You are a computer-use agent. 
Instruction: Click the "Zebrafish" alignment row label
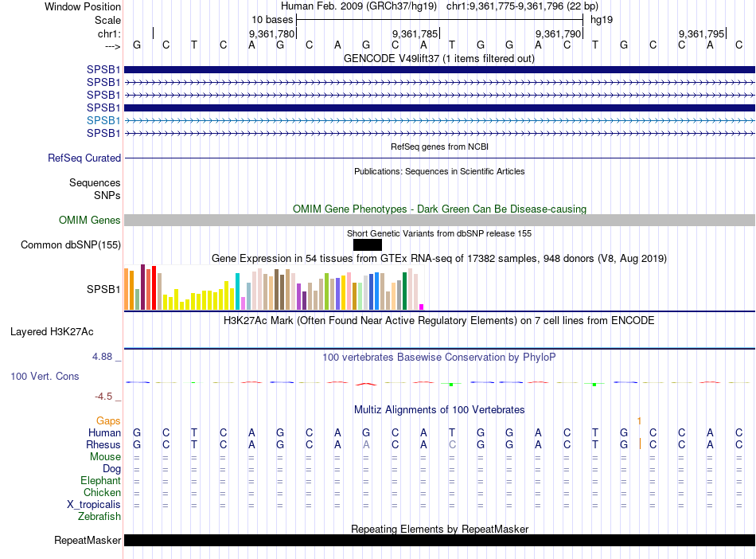(99, 516)
